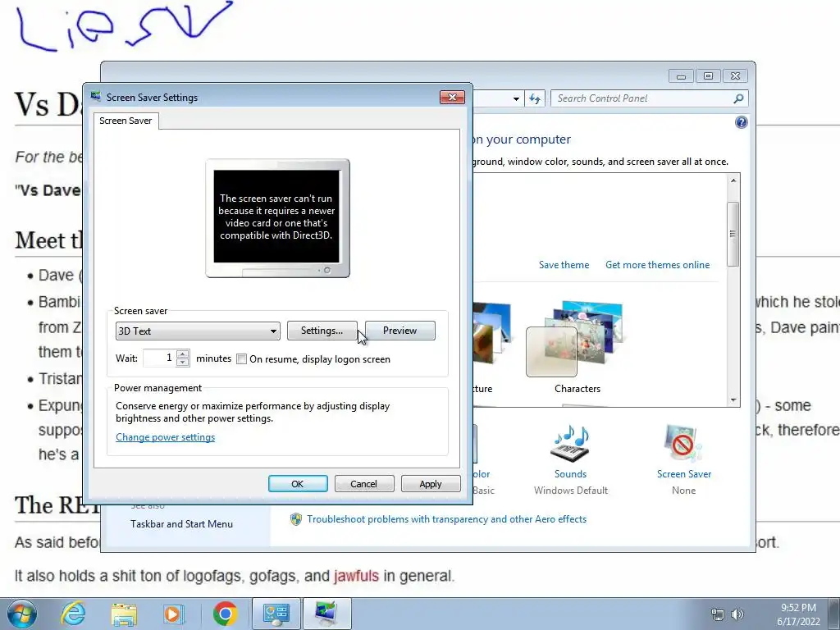Decrease the wait minutes with down arrow
Screen dimensions: 840x630
[183, 363]
